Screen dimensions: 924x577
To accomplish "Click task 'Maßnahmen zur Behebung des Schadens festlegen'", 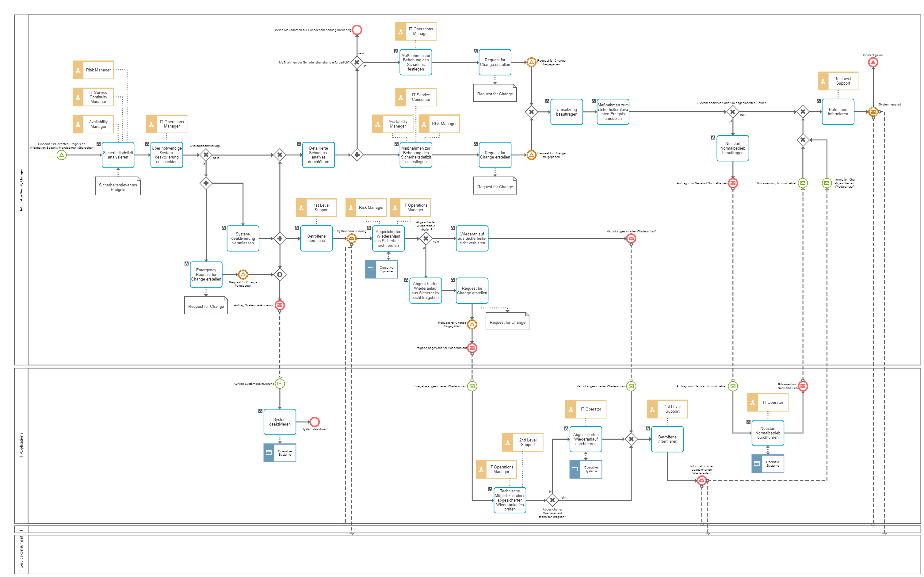I will 416,62.
